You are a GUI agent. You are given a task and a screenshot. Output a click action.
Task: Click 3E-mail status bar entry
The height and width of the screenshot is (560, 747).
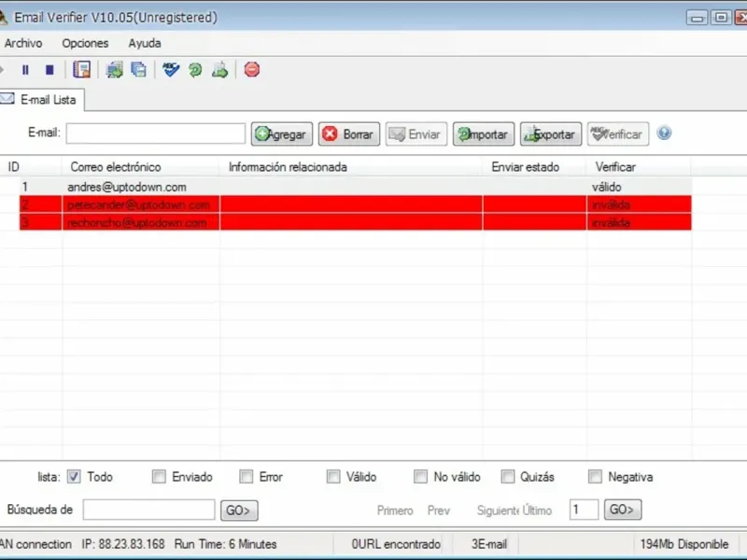tap(489, 544)
